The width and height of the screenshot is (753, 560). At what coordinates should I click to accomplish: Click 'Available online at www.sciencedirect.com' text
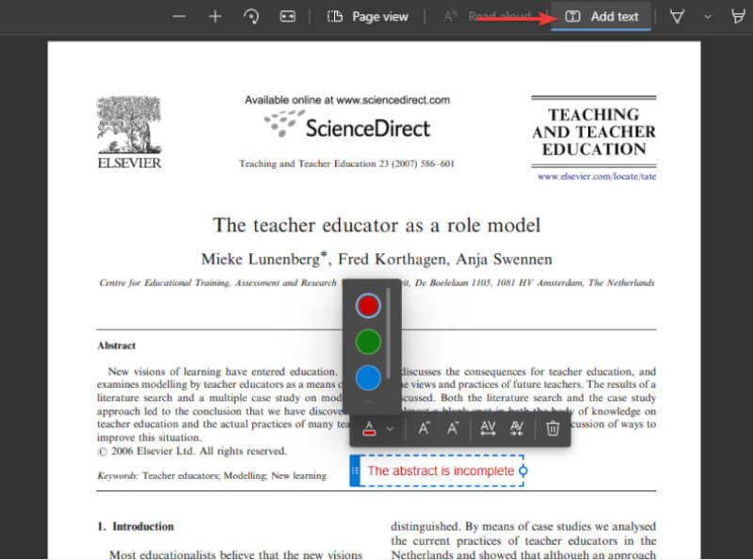click(x=347, y=100)
